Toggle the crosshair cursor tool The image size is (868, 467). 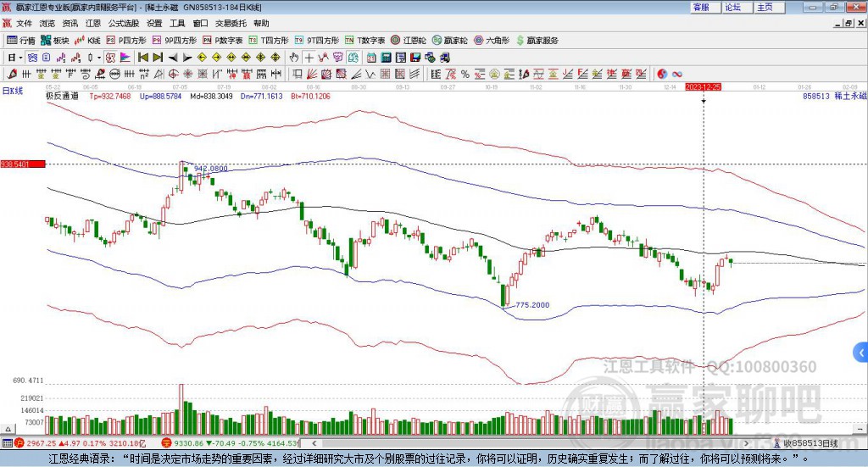click(x=309, y=58)
